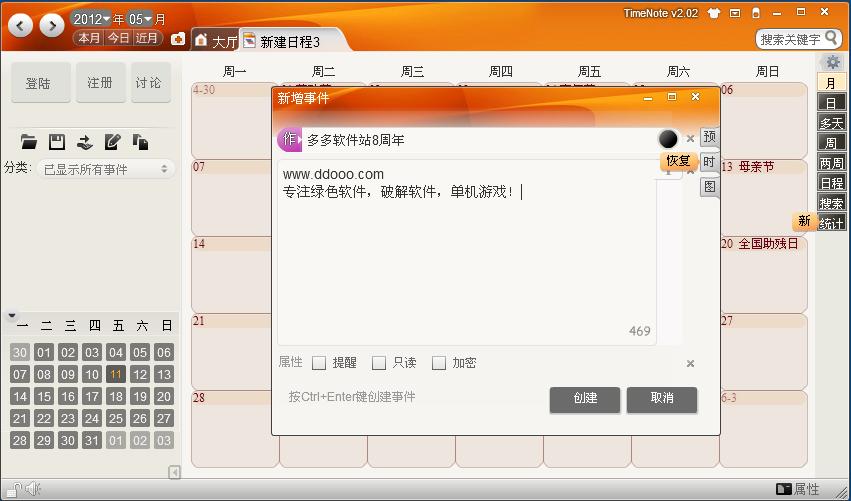Tick the 只读 read-only checkbox
The image size is (851, 501).
379,363
